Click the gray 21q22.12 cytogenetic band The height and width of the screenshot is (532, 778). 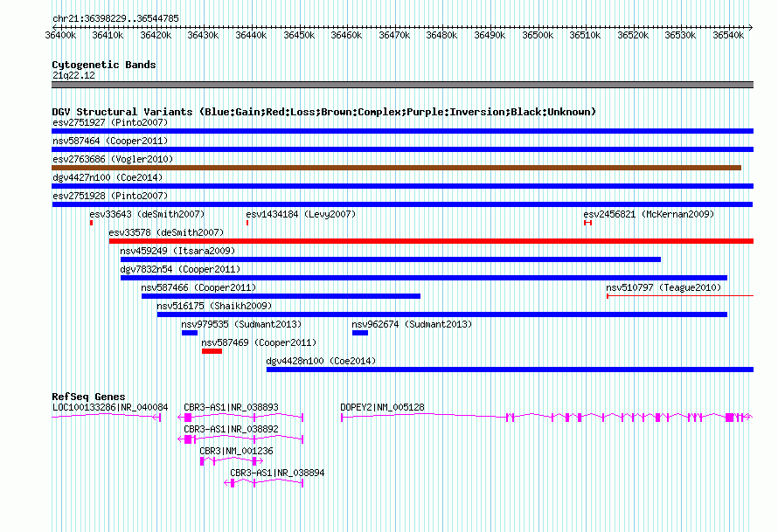pos(402,85)
